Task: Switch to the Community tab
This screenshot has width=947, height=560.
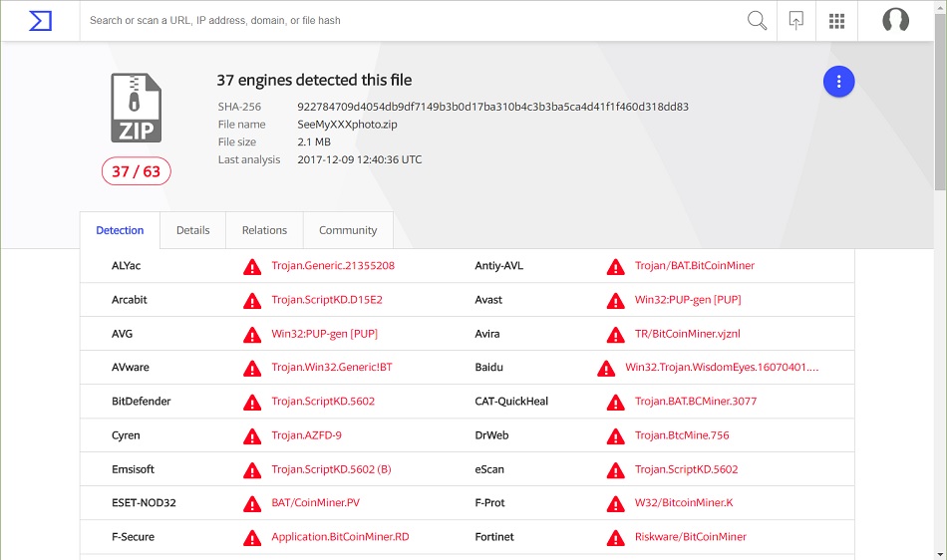Action: [348, 230]
